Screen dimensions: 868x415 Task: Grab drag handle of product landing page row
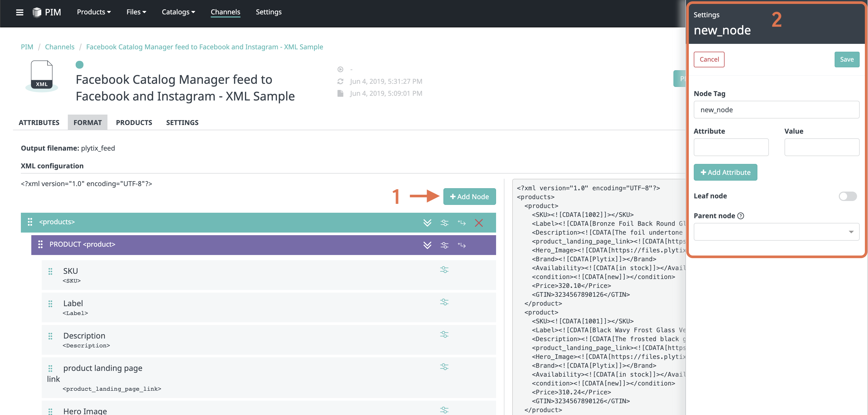pyautogui.click(x=50, y=369)
